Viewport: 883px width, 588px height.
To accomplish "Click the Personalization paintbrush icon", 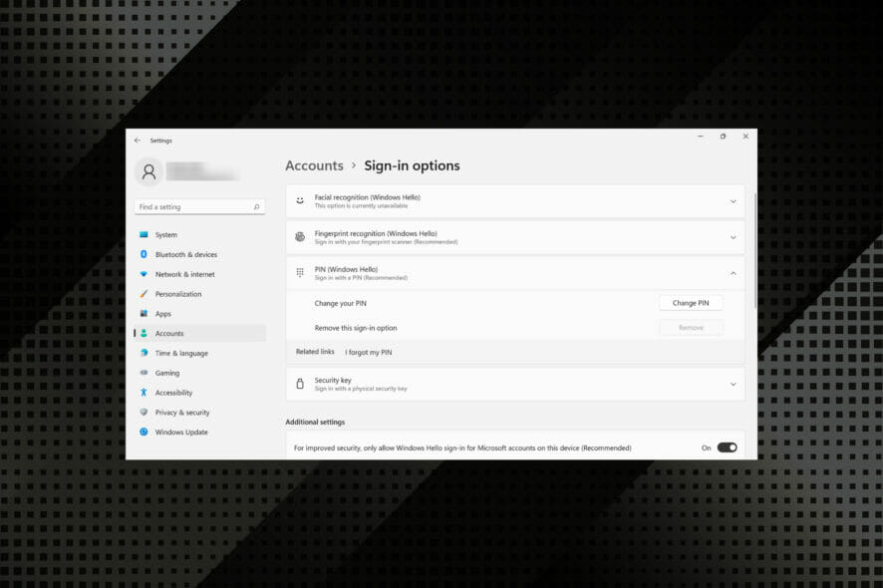I will click(144, 294).
